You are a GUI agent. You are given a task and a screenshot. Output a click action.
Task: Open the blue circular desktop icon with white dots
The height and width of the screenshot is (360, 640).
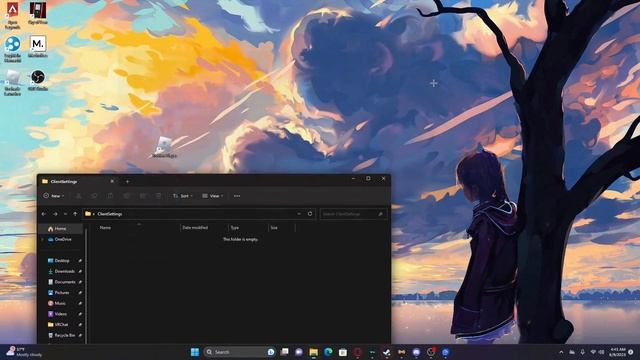click(12, 49)
